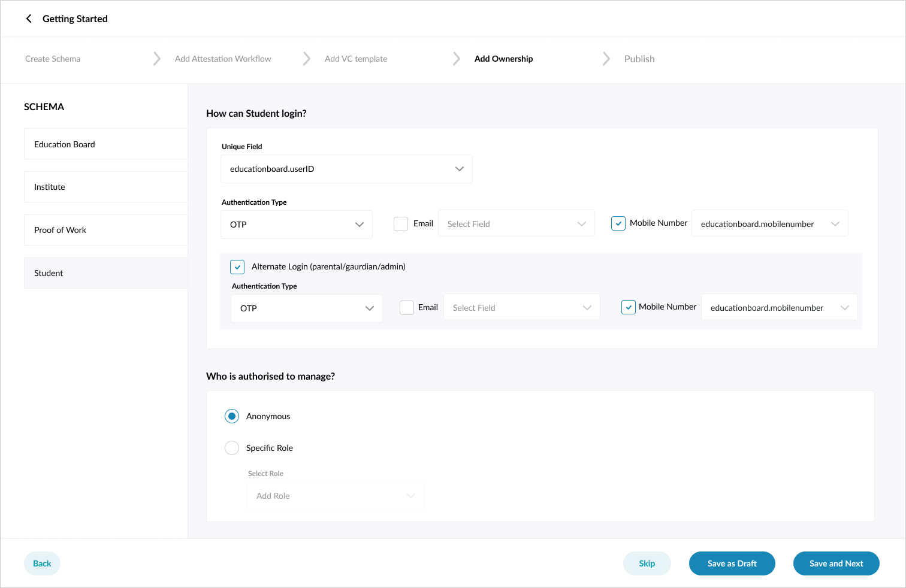Switch to the Publish step
The height and width of the screenshot is (588, 906).
pyautogui.click(x=639, y=59)
